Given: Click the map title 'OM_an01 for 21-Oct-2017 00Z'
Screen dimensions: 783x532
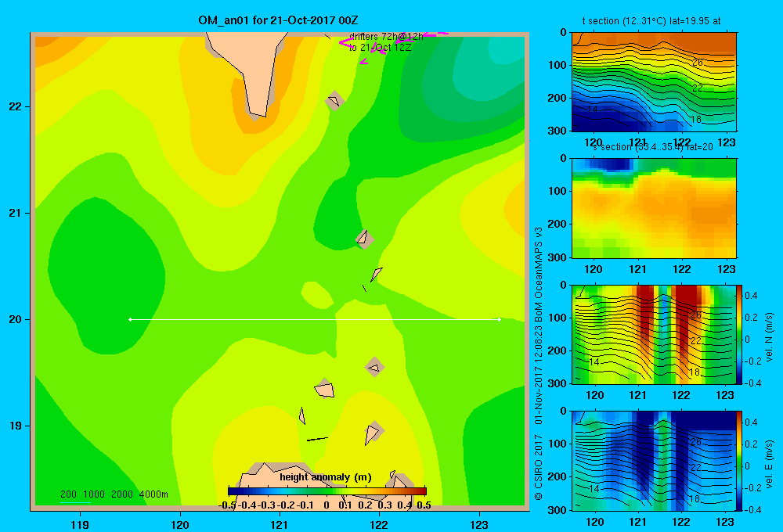Looking at the screenshot, I should coord(278,20).
